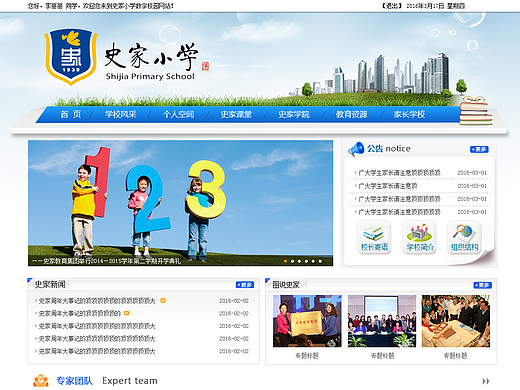Screen dimensions: 520x390
Task: Click the megaphone icon beside 公告 notice
Action: coord(356,149)
